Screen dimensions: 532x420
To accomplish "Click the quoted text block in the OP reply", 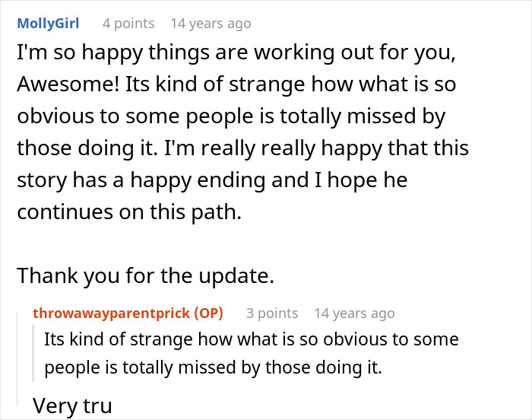I will [251, 353].
